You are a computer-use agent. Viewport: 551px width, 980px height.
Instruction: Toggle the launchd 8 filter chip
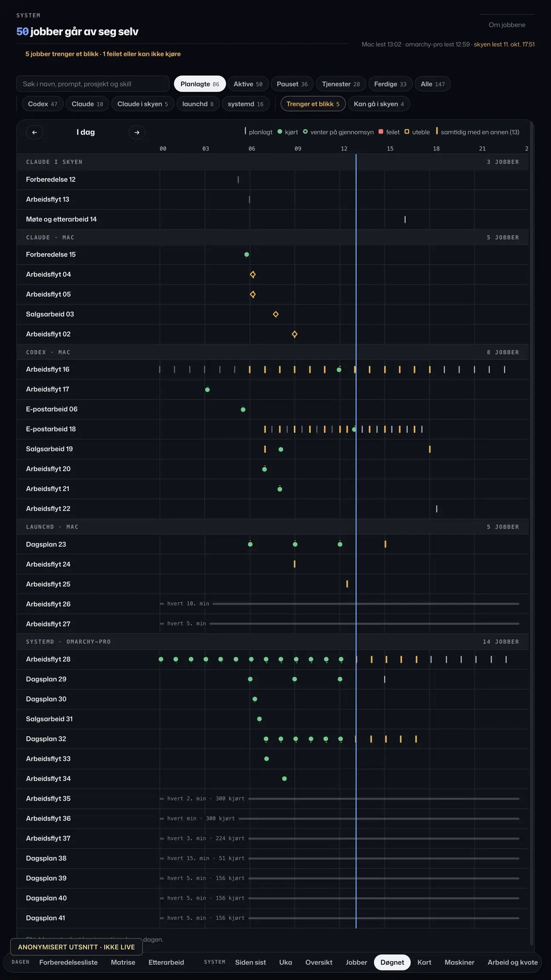click(198, 104)
